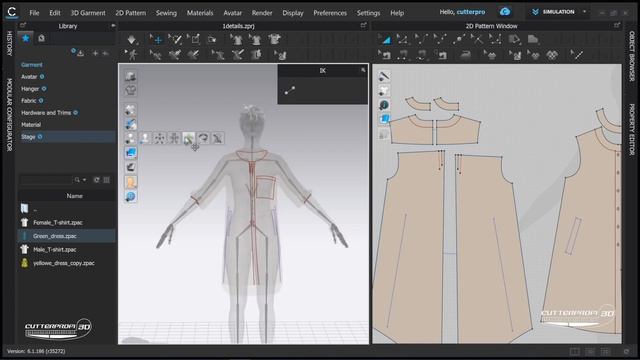Screen dimensions: 640x360
Task: Toggle the measuring tape icon in avatar flyout
Action: click(x=203, y=138)
